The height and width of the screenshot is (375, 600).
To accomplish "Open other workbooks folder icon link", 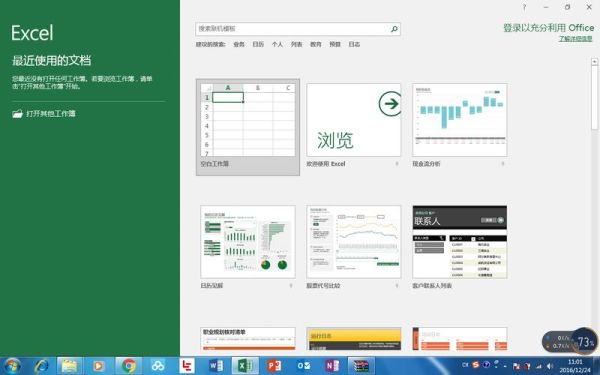I will (x=44, y=114).
